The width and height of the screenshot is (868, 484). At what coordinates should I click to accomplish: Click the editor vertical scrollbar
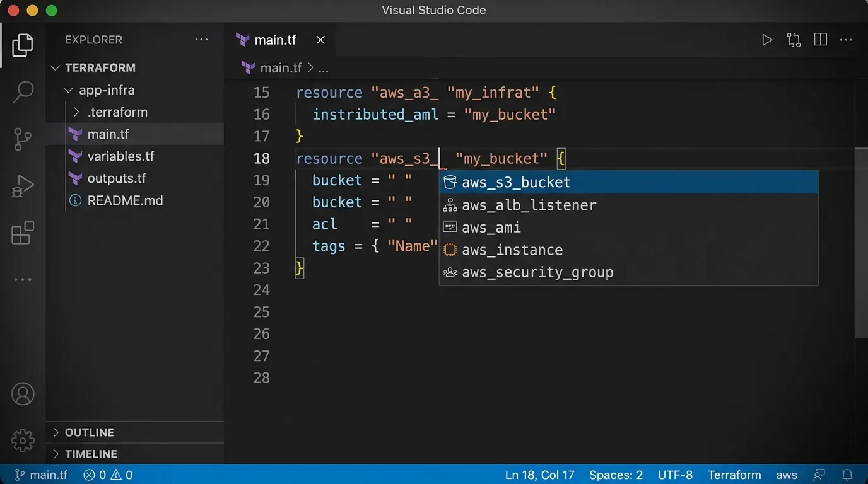tap(861, 243)
